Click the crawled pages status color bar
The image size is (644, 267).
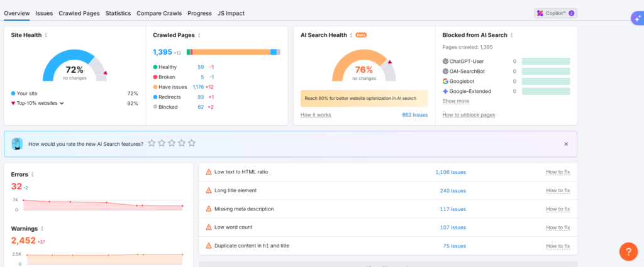pyautogui.click(x=233, y=52)
